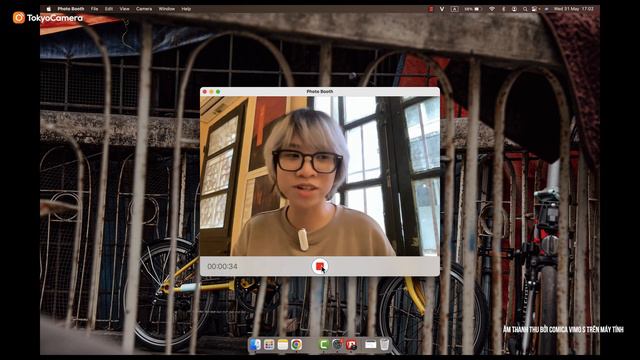
Task: Open Launchpad from the Dock
Action: point(269,344)
